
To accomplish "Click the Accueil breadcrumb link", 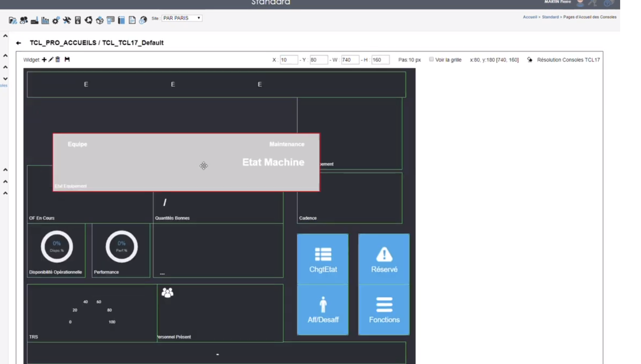I will (530, 17).
